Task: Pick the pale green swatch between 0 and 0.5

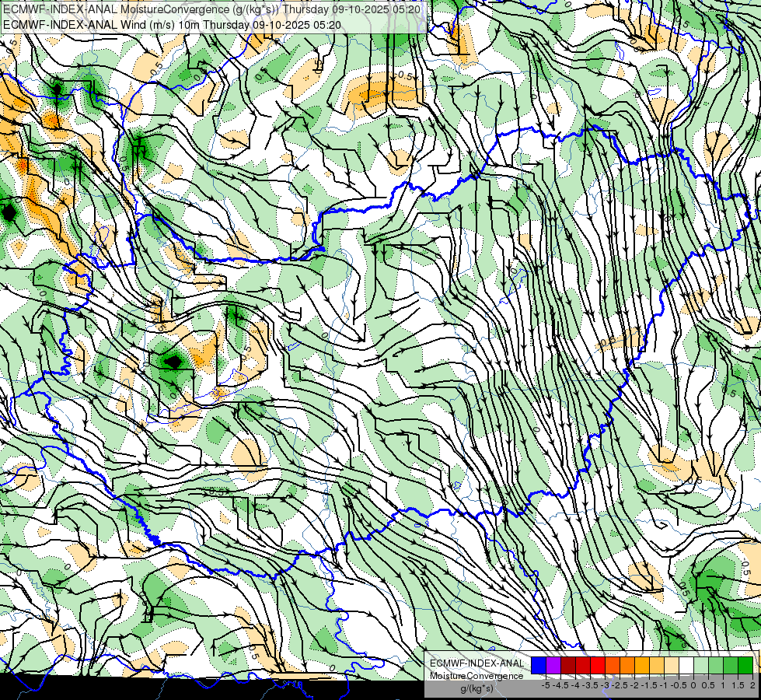Action: click(701, 666)
